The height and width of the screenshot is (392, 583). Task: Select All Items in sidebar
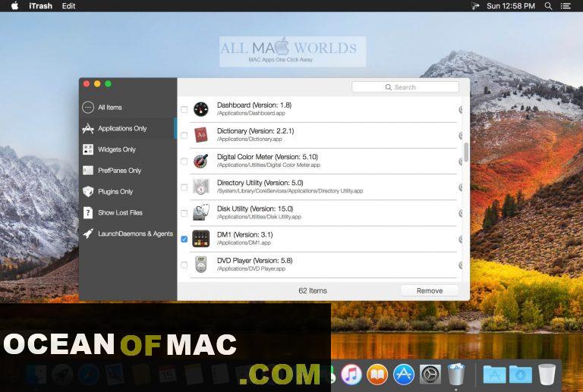point(128,107)
